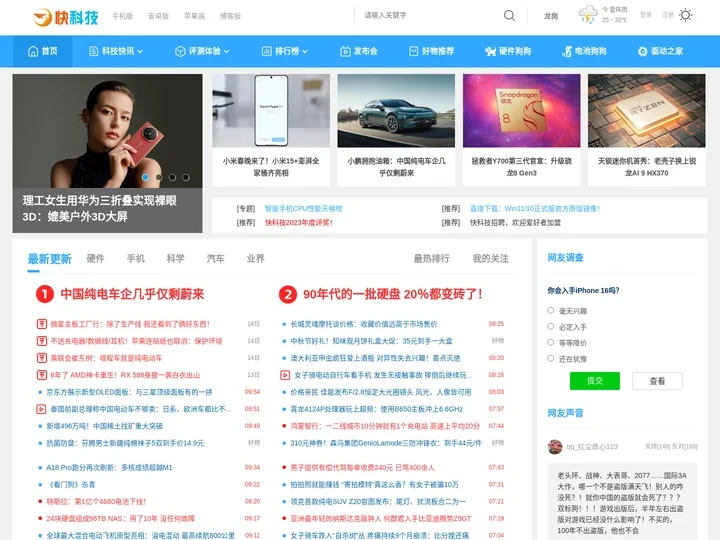Select the 还在犹豫 poll option
720x540 pixels.
[x=551, y=359]
